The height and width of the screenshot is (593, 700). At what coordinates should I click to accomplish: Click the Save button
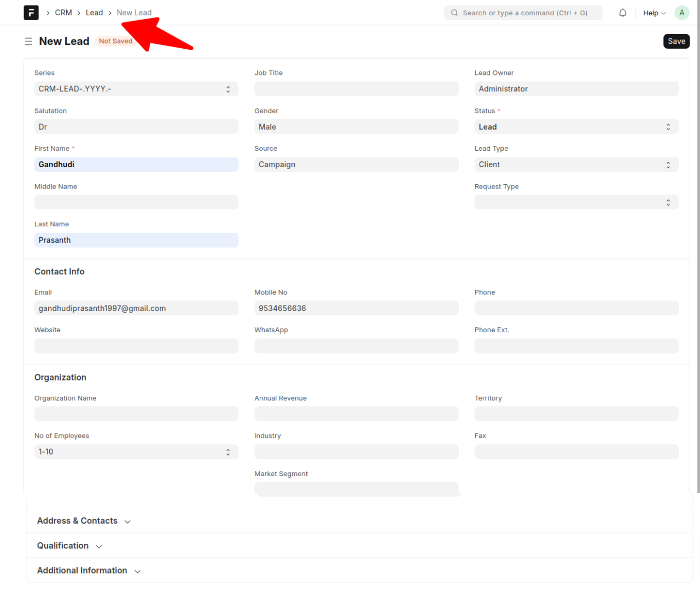click(x=676, y=41)
